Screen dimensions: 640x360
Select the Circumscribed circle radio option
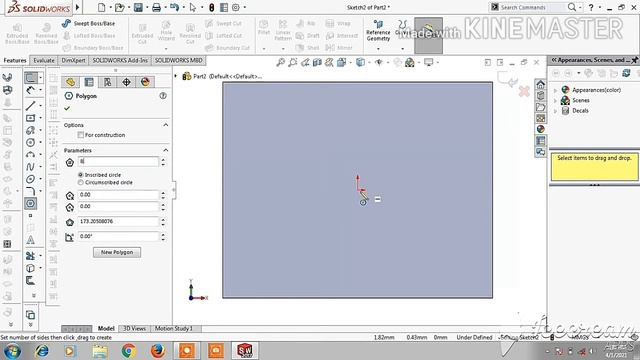[80, 182]
